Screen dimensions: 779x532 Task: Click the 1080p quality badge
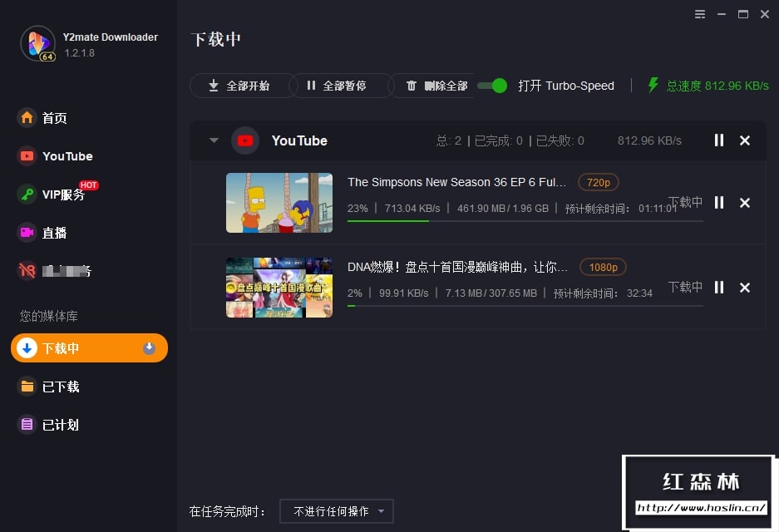point(603,267)
